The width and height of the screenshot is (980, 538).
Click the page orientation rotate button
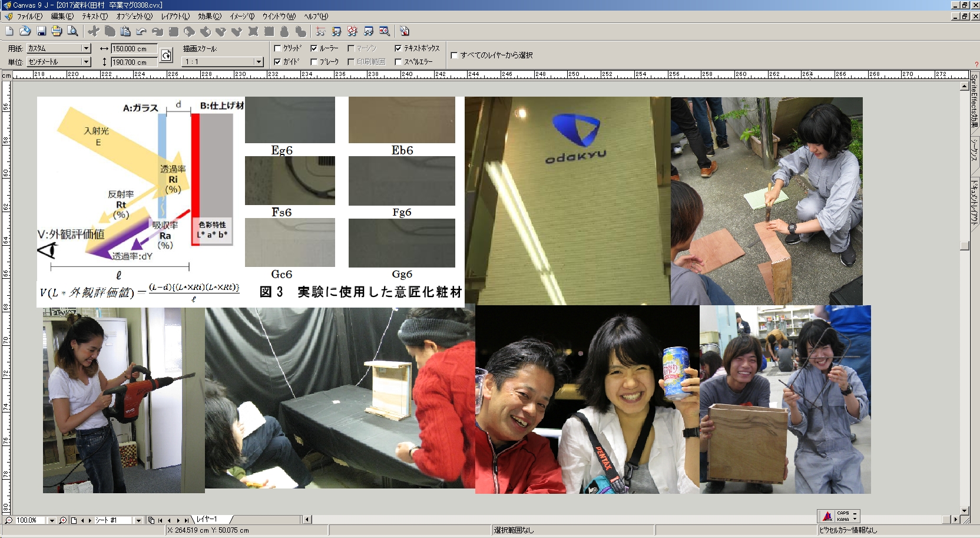pos(167,55)
